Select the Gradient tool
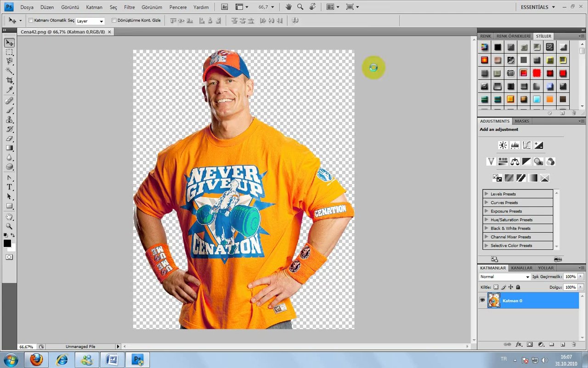The width and height of the screenshot is (588, 368). pos(9,148)
